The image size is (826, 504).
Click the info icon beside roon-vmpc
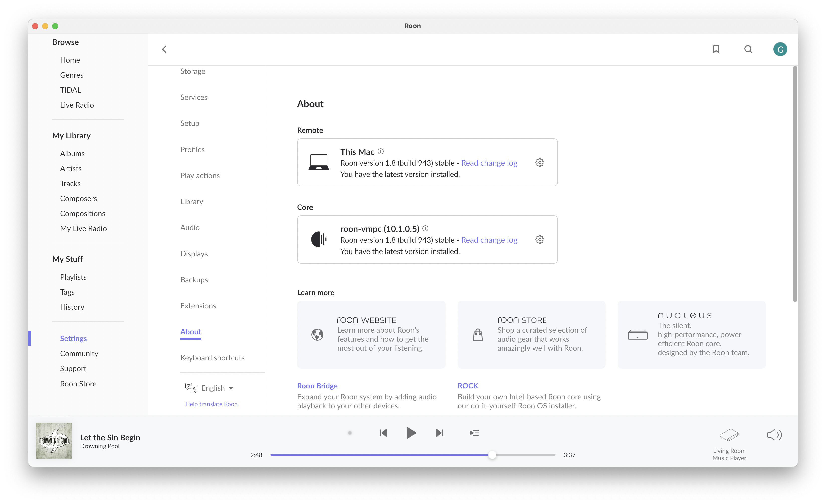coord(425,228)
